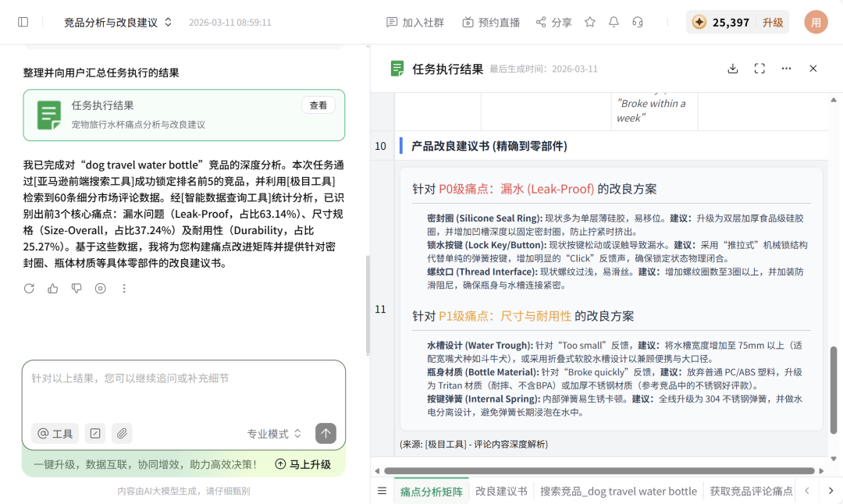
Task: Open the notification bell
Action: click(614, 22)
